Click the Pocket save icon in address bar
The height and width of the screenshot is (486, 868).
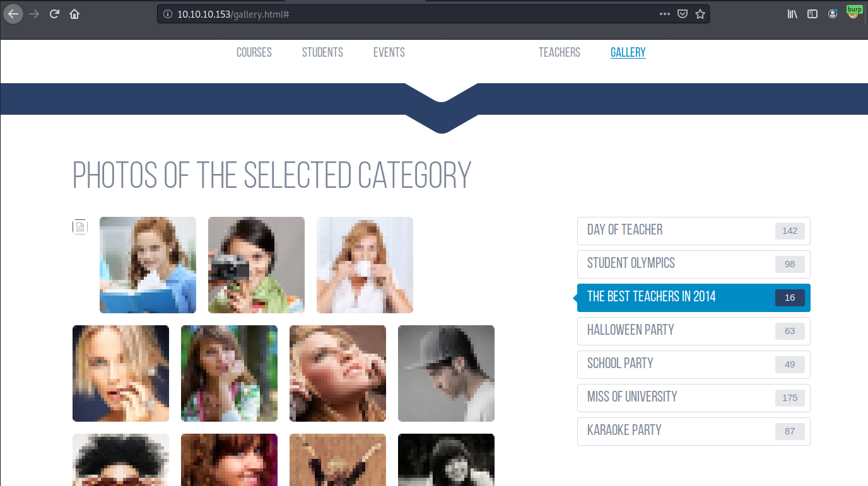tap(683, 14)
